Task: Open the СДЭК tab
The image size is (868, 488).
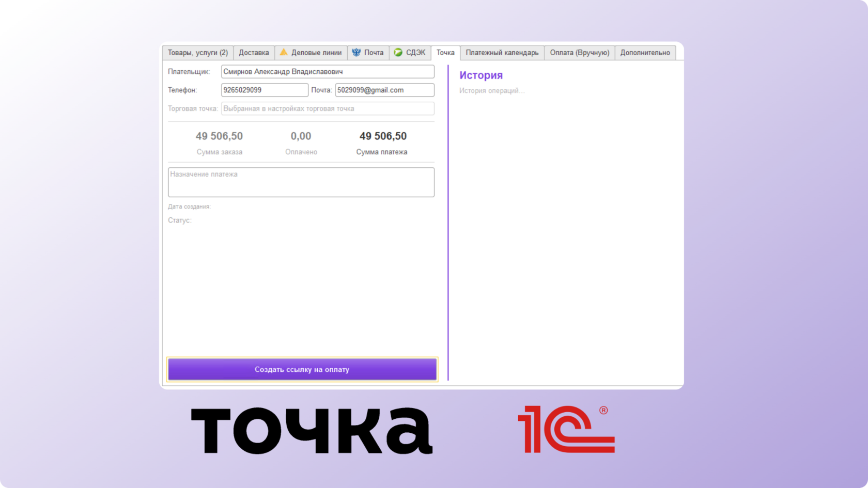Action: tap(410, 53)
